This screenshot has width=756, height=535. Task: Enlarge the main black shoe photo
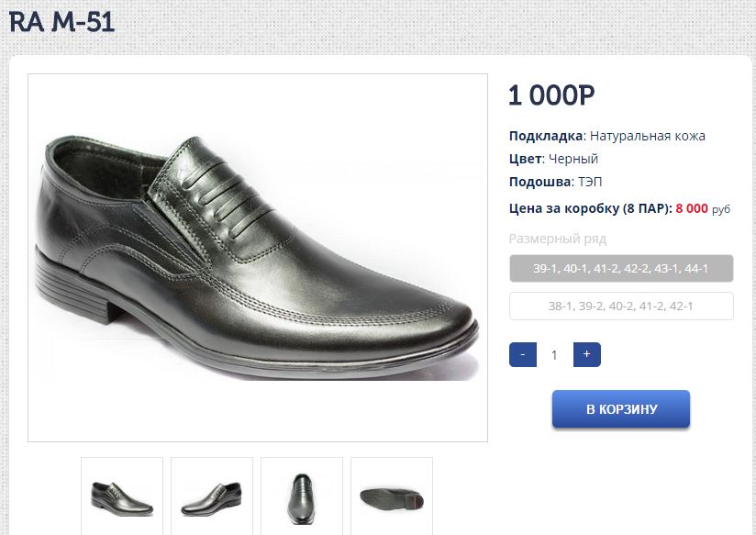click(x=258, y=258)
